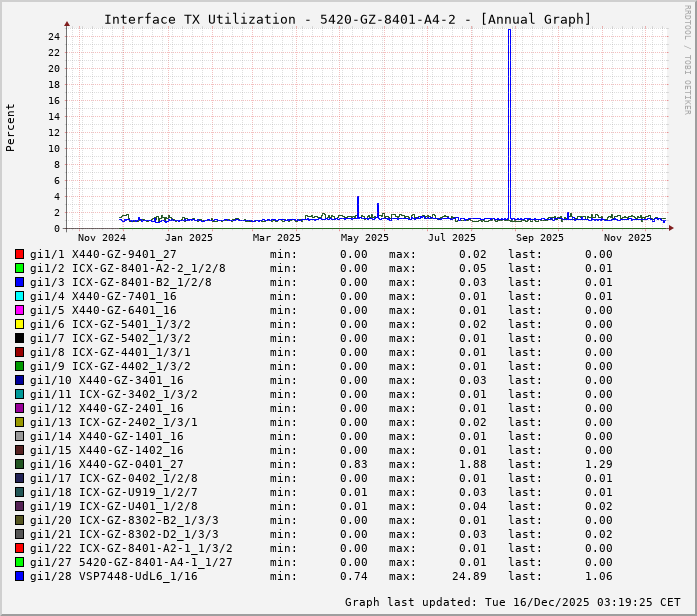Image resolution: width=697 pixels, height=616 pixels.
Task: Click the cyan swatch beside gi1/4 X440-GZ-7401_16
Action: click(19, 296)
